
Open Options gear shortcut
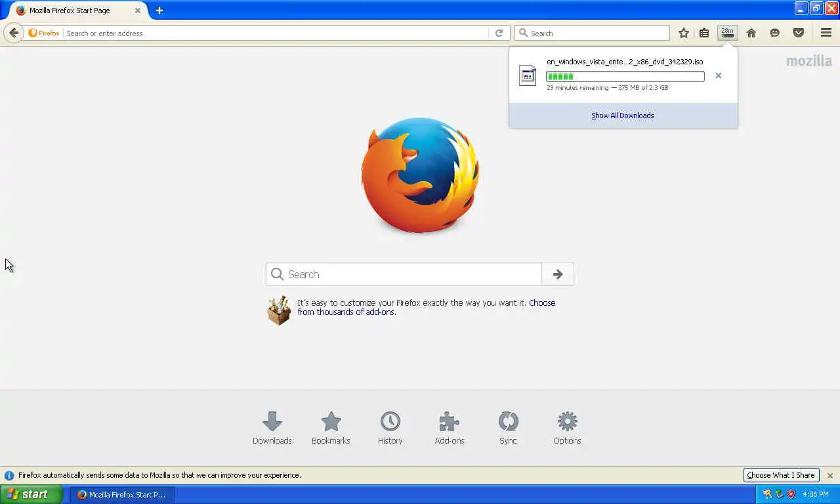(x=568, y=429)
